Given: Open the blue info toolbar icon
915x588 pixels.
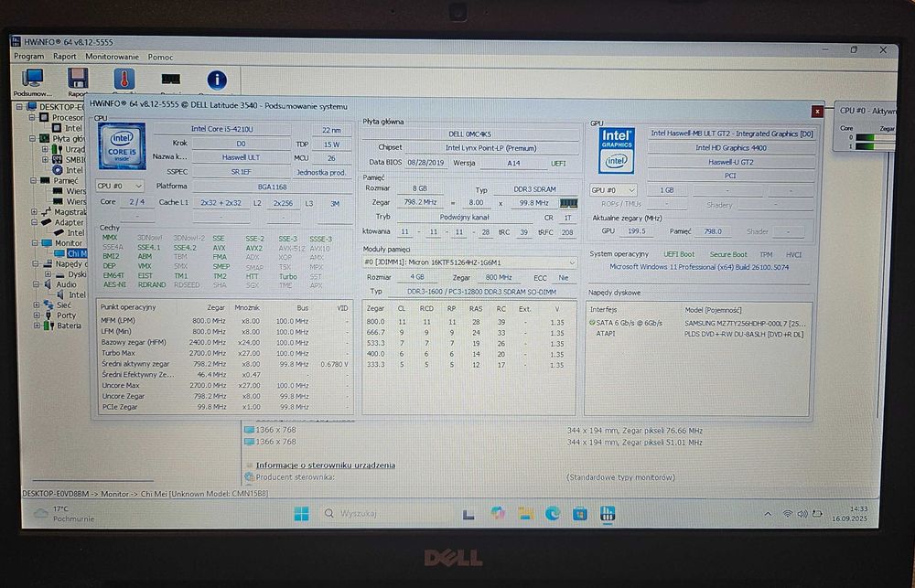Looking at the screenshot, I should point(217,80).
